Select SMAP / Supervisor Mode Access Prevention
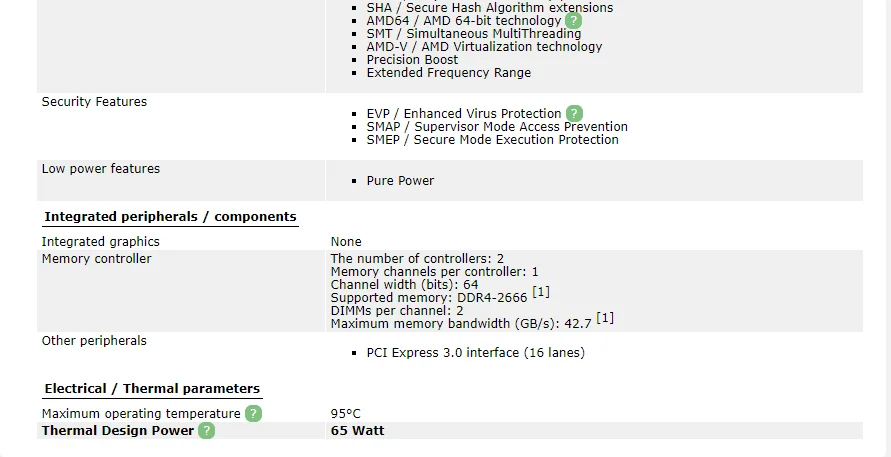 497,127
